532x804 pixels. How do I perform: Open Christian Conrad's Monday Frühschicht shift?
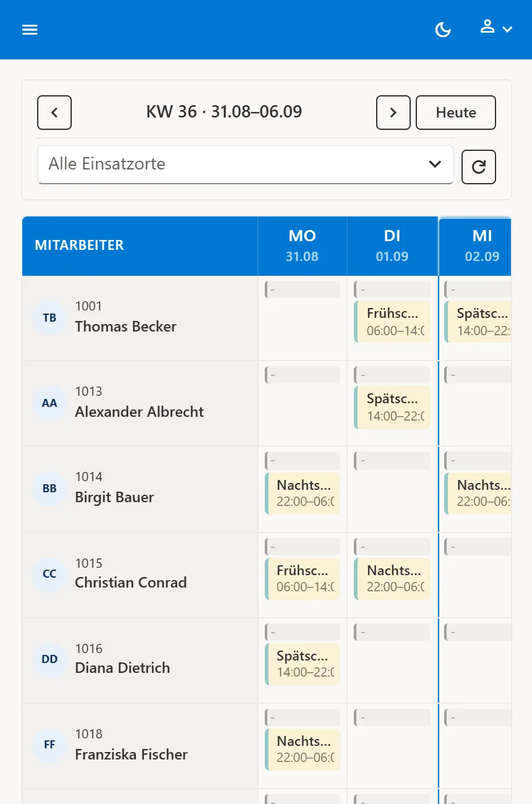coord(302,579)
